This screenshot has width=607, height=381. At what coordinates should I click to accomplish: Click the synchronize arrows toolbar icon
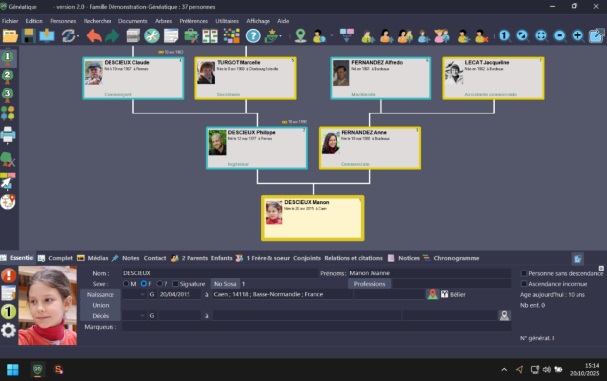[x=68, y=36]
